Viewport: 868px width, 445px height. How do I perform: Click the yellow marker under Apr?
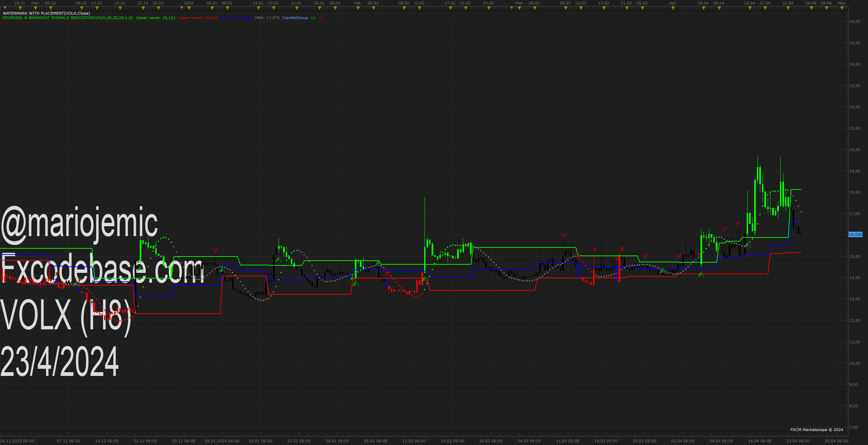(673, 8)
